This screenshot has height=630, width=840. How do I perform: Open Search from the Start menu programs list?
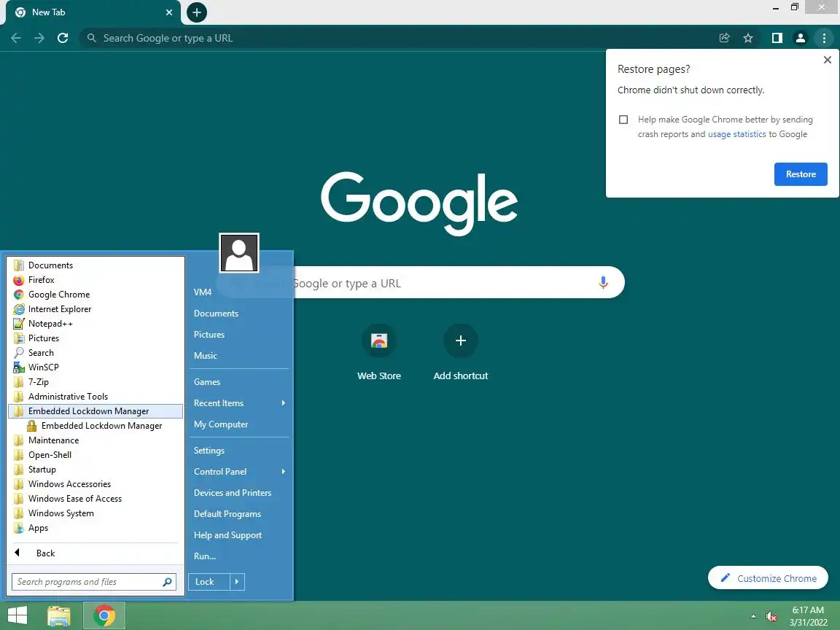(96, 352)
